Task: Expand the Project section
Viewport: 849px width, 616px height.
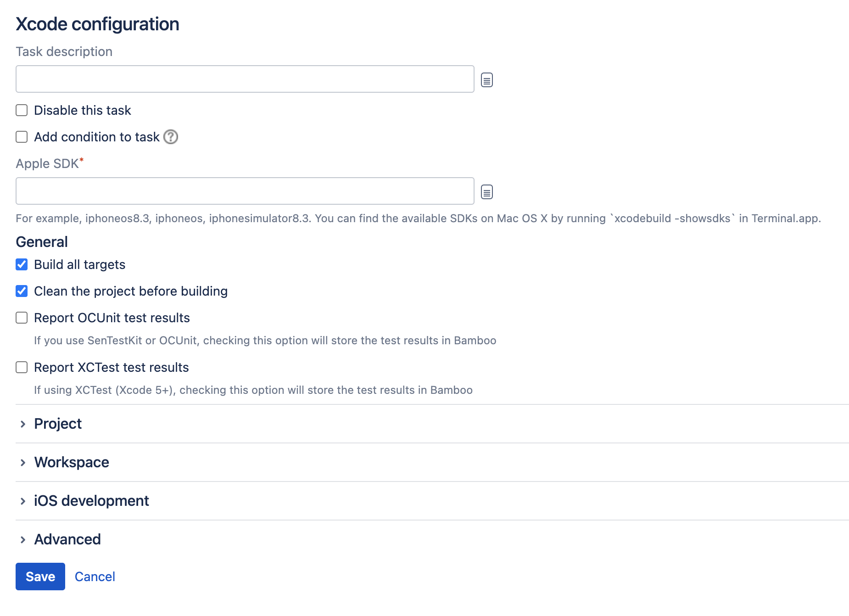Action: coord(57,424)
